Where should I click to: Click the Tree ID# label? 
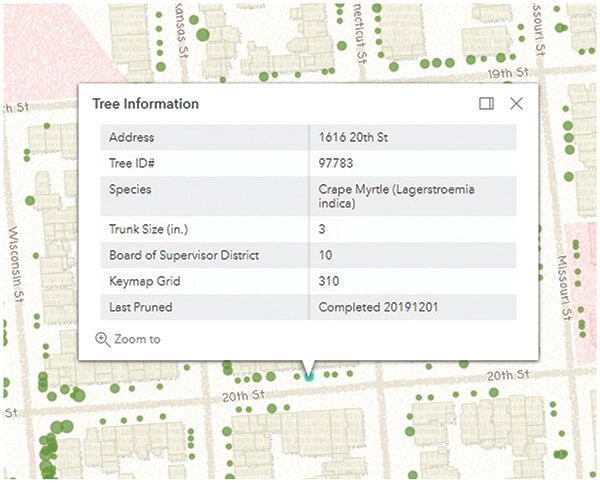132,163
